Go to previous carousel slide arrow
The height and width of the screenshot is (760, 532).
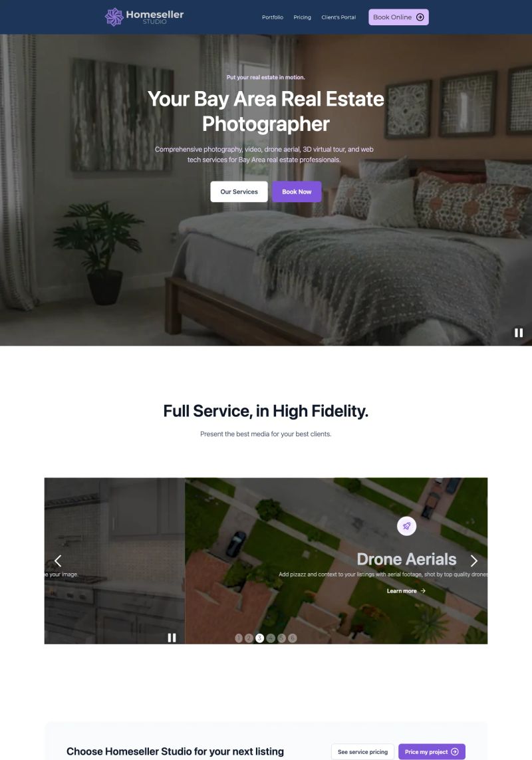[x=58, y=561]
